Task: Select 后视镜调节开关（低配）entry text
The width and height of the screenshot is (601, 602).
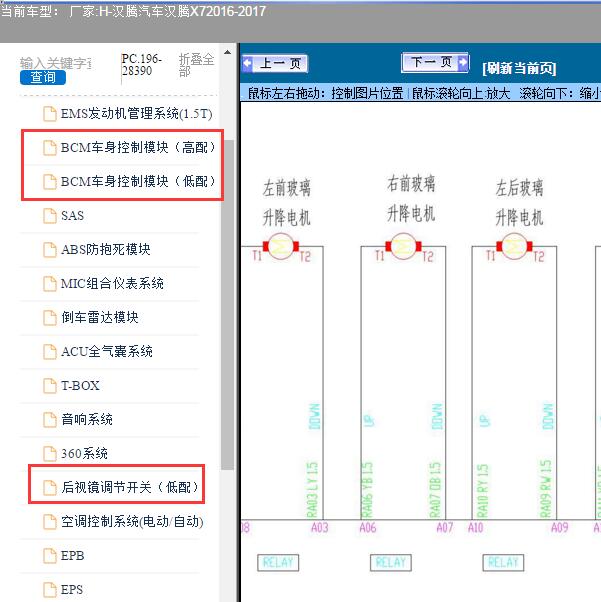Action: 130,487
